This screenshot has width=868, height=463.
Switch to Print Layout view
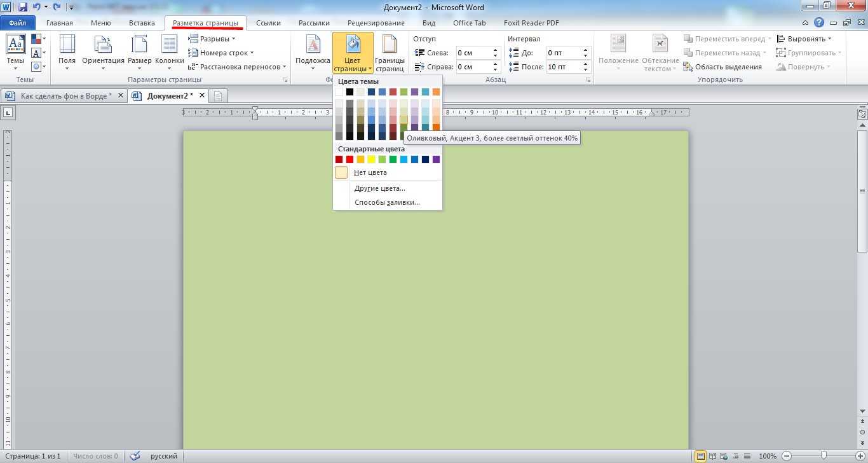click(x=701, y=456)
